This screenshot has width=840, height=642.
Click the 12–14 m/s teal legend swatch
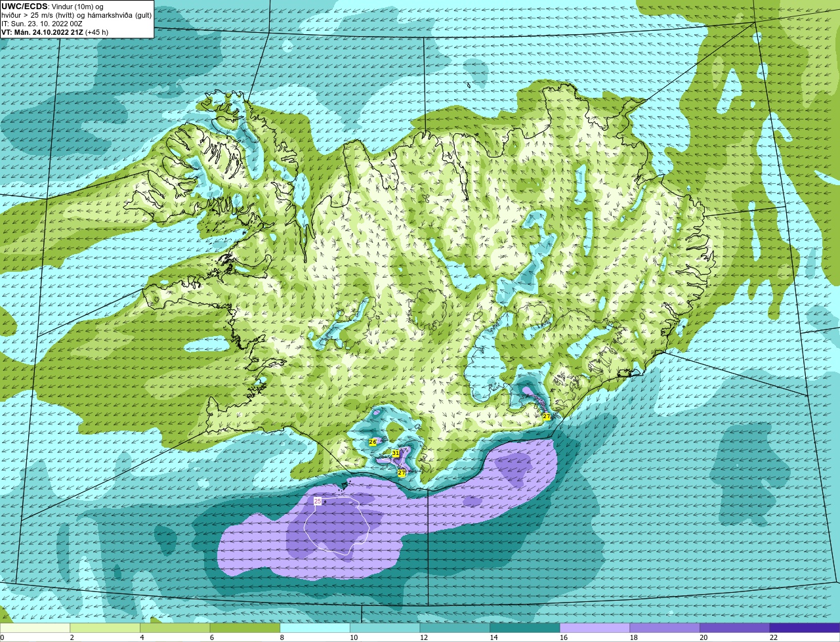[x=455, y=628]
